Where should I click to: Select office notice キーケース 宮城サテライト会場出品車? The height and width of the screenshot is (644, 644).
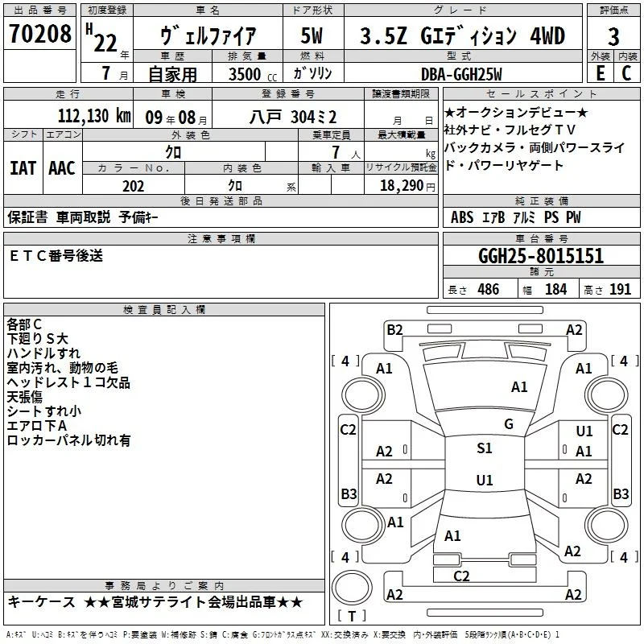pos(155,602)
